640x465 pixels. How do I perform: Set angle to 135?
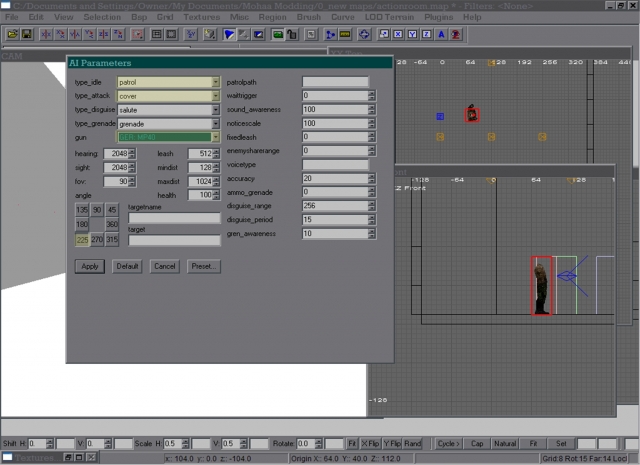pyautogui.click(x=82, y=210)
